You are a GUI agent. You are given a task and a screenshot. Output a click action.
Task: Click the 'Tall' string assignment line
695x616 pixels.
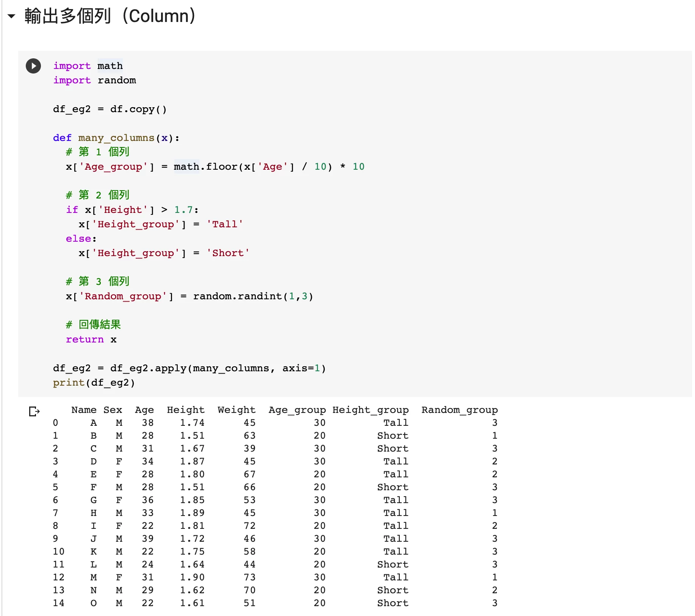pos(161,224)
